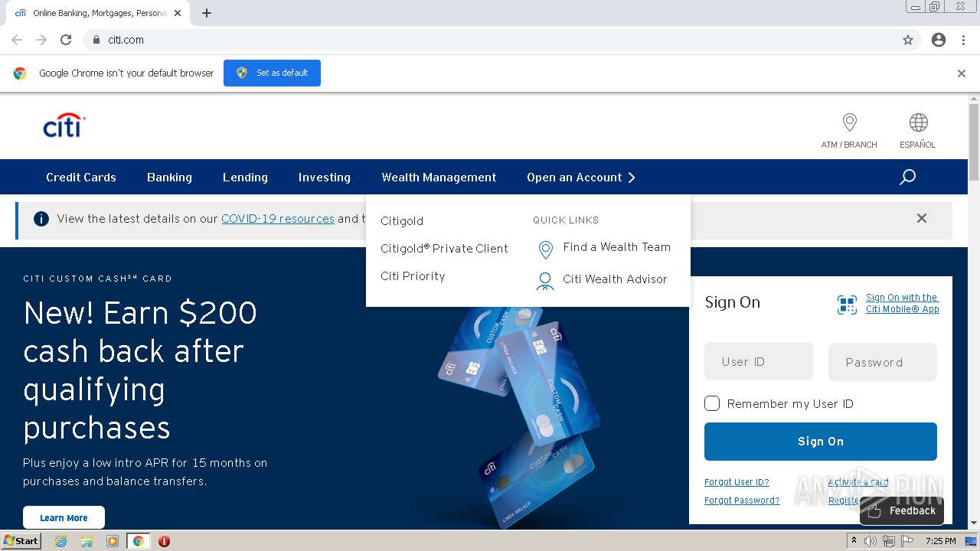Viewport: 980px width, 551px height.
Task: Open the Investing menu
Action: [x=325, y=178]
